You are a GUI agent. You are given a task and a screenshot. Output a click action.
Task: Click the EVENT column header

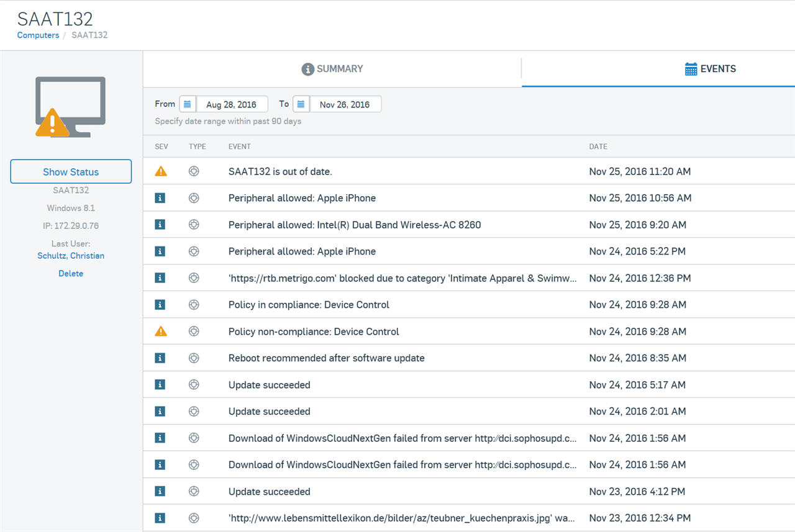coord(240,147)
